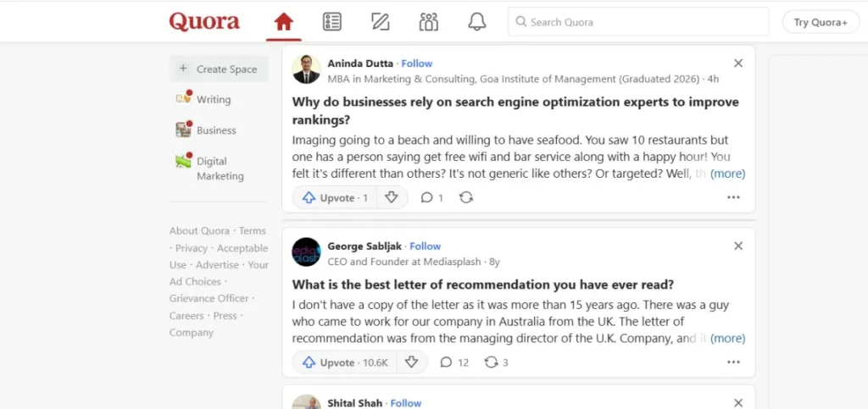Open the notifications bell icon

[x=477, y=22]
